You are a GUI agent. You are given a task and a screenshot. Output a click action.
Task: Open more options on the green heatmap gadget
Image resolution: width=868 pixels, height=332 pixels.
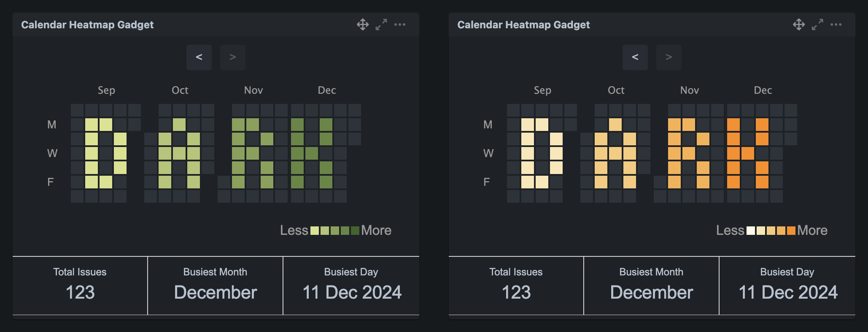click(x=400, y=24)
